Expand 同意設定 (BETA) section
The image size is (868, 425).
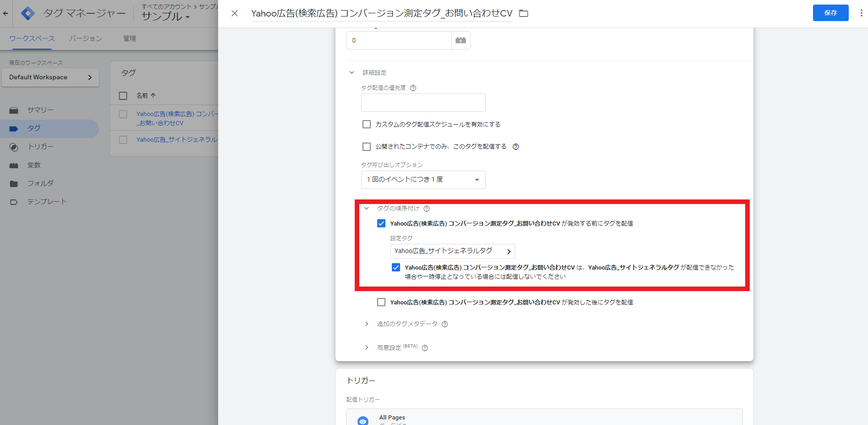click(x=366, y=348)
